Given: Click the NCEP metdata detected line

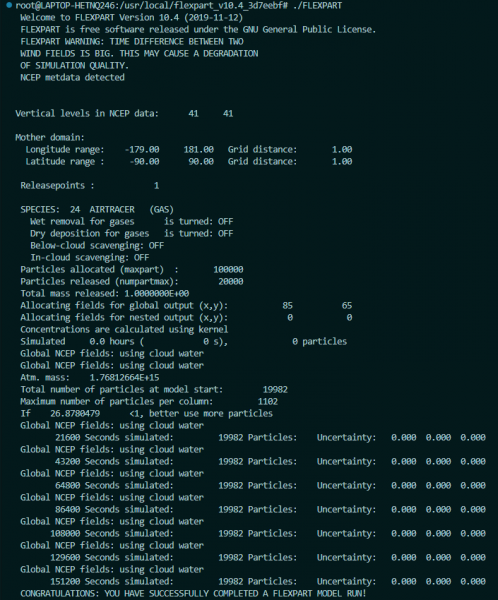Looking at the screenshot, I should pos(72,77).
